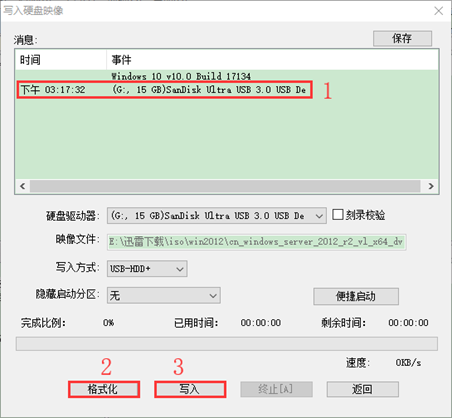Image resolution: width=452 pixels, height=418 pixels.
Task: Click the 时间 column header
Action: (61, 60)
